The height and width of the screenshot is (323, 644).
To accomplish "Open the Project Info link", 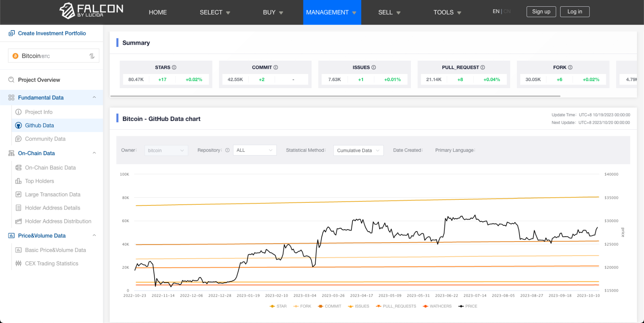I will (39, 112).
